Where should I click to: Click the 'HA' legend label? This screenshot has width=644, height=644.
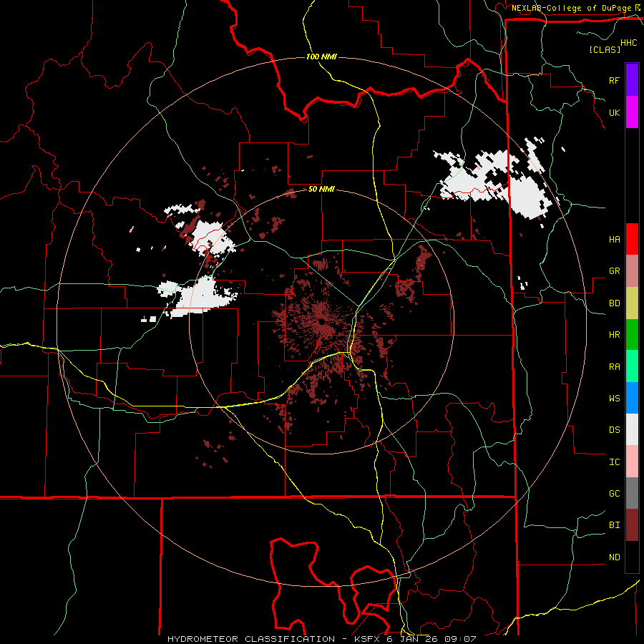point(614,239)
